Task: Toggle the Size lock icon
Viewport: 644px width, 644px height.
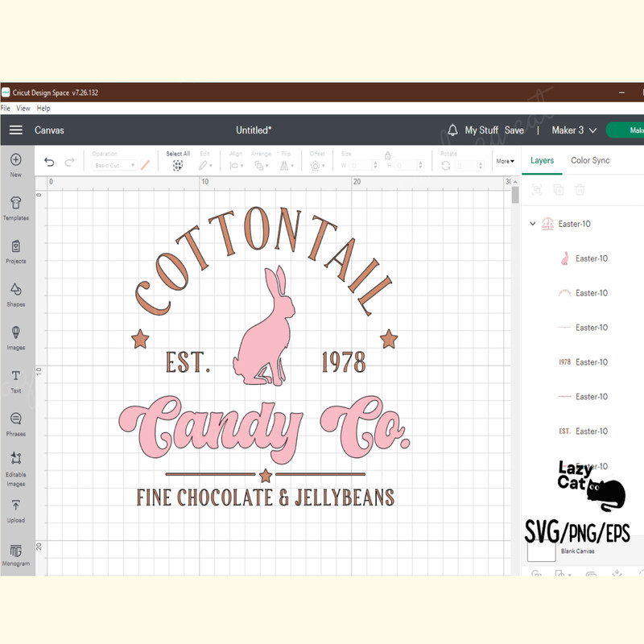Action: 388,155
